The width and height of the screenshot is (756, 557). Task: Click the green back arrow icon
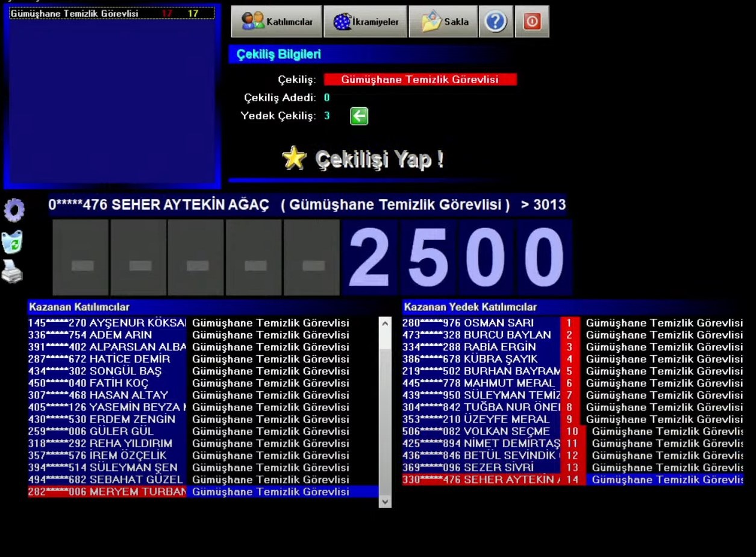pos(359,116)
